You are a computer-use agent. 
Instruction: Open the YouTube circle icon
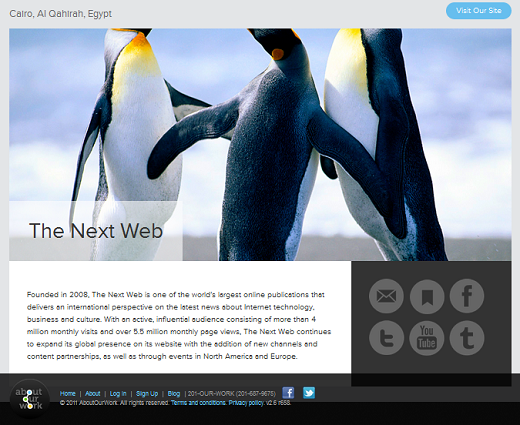coord(427,338)
